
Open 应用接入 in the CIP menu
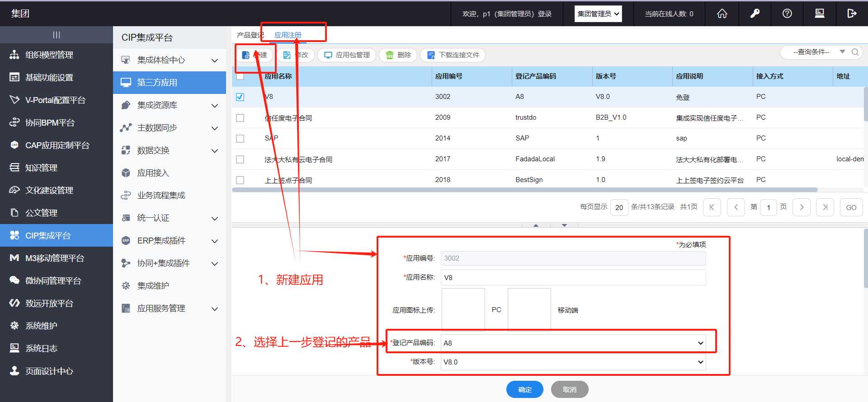click(153, 173)
